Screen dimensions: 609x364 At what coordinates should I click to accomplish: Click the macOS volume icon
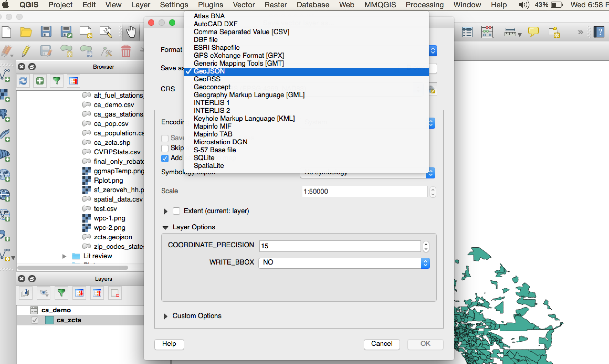523,5
